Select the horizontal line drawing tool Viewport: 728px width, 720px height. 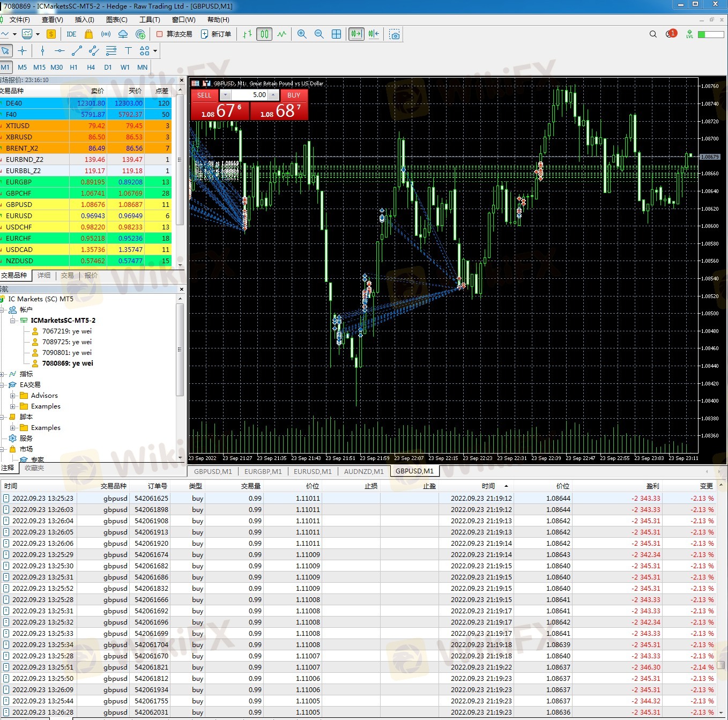60,50
